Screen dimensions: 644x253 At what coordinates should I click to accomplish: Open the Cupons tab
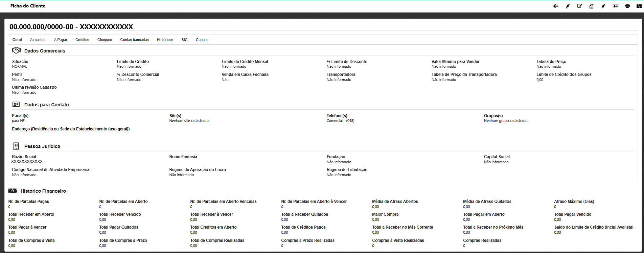pos(202,40)
